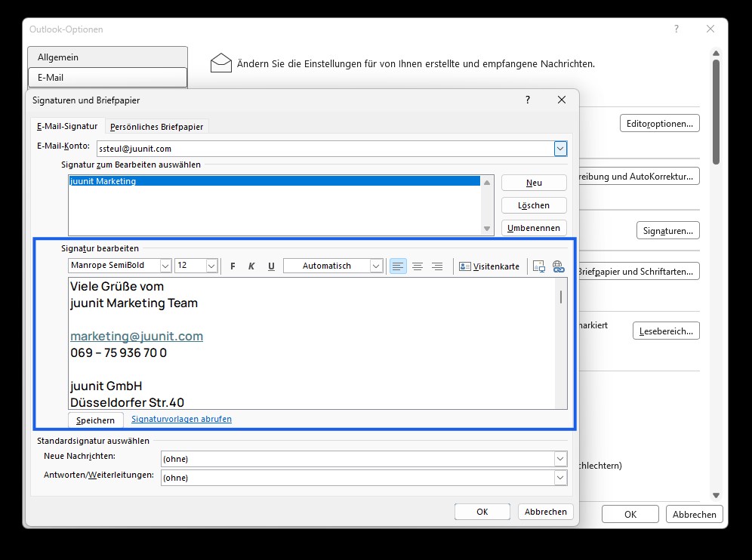Open the font color dropdown Automatisch

click(376, 266)
